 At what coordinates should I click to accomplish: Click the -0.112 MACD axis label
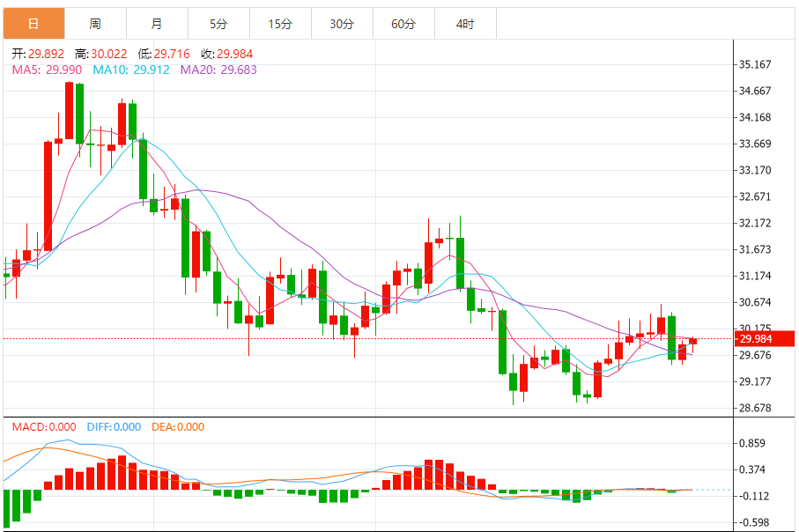tap(754, 497)
